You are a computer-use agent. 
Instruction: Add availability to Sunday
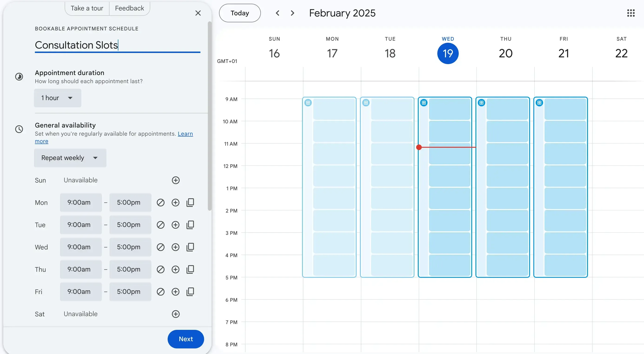pyautogui.click(x=176, y=180)
